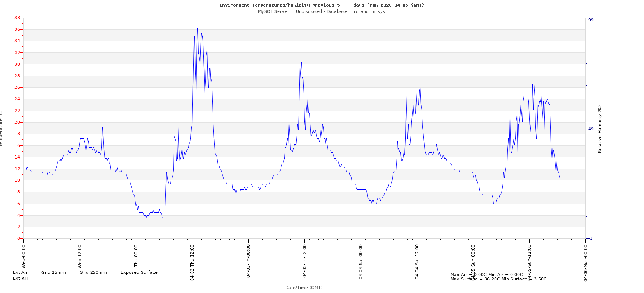The width and height of the screenshot is (644, 293).
Task: Click the 04-06-Mon-00:00 x-axis tick label
Action: point(585,263)
